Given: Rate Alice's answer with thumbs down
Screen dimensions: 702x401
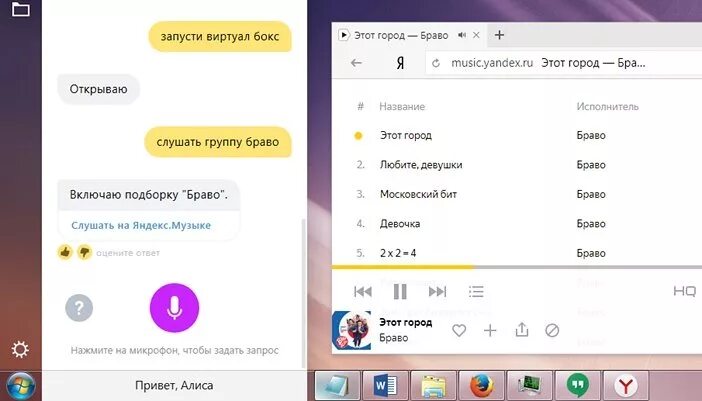Looking at the screenshot, I should (x=84, y=252).
